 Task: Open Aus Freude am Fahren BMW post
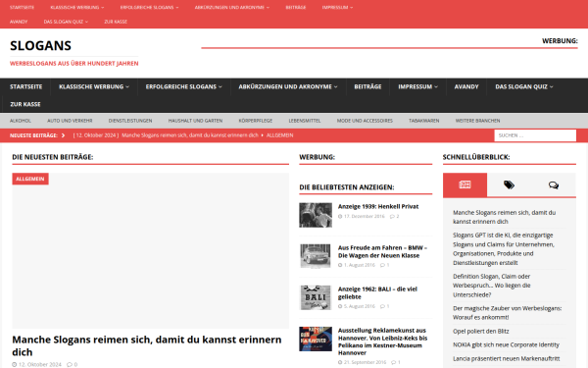(x=382, y=251)
